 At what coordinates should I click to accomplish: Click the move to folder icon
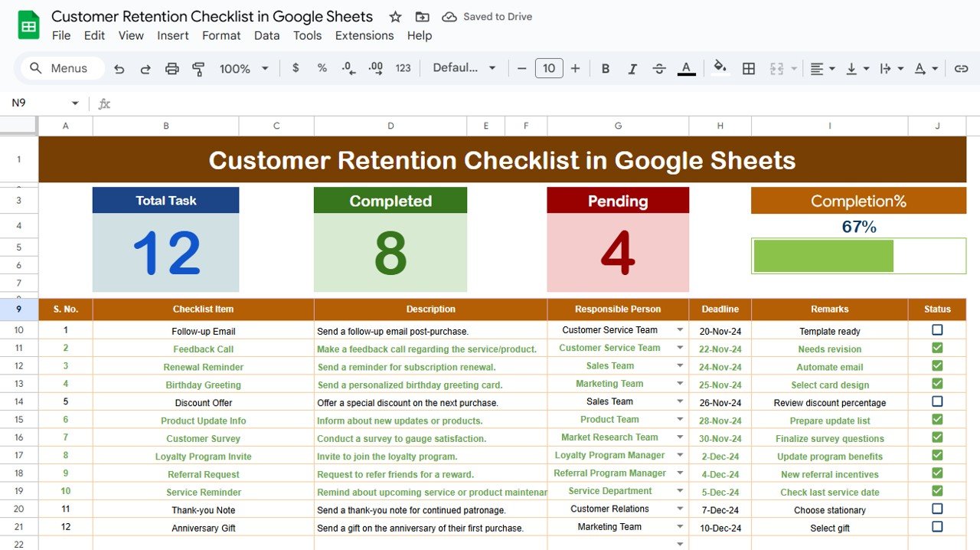click(x=422, y=17)
